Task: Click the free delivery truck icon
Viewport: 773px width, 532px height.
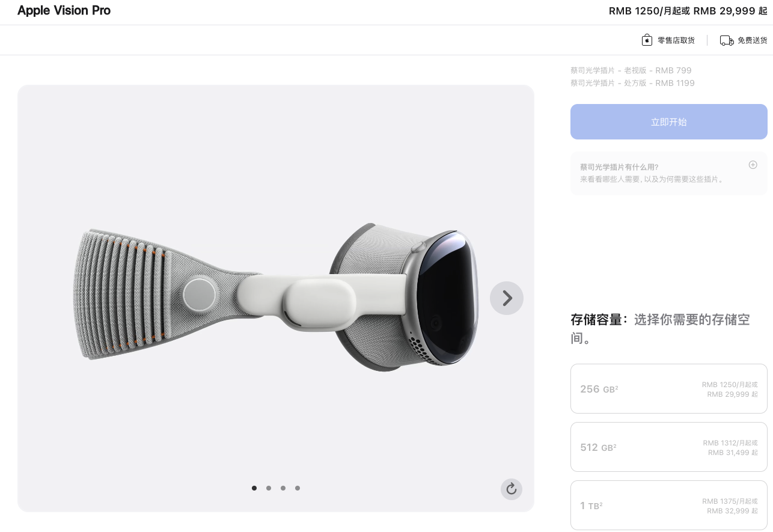Action: tap(727, 40)
